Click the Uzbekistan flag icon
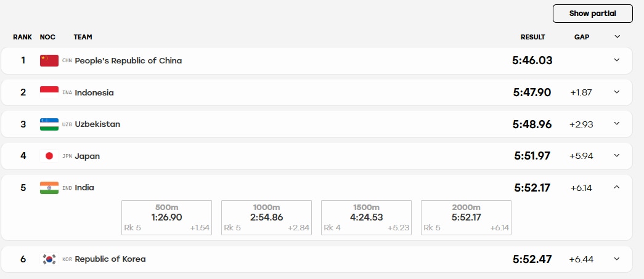 (49, 124)
